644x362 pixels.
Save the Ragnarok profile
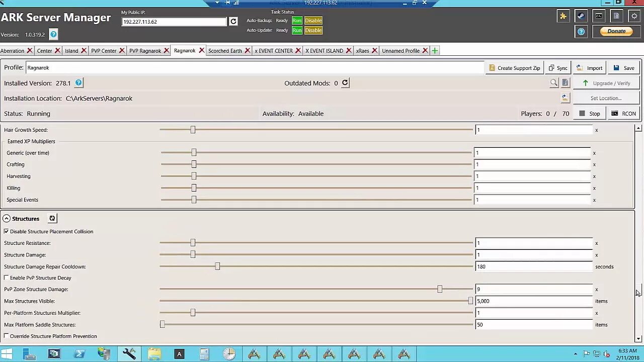(624, 68)
